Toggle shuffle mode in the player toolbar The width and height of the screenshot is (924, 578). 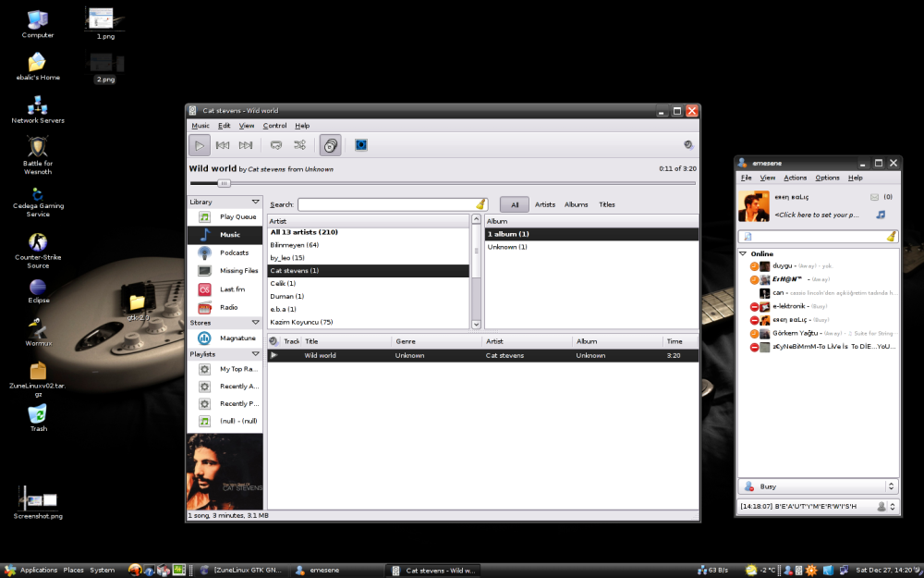point(300,145)
